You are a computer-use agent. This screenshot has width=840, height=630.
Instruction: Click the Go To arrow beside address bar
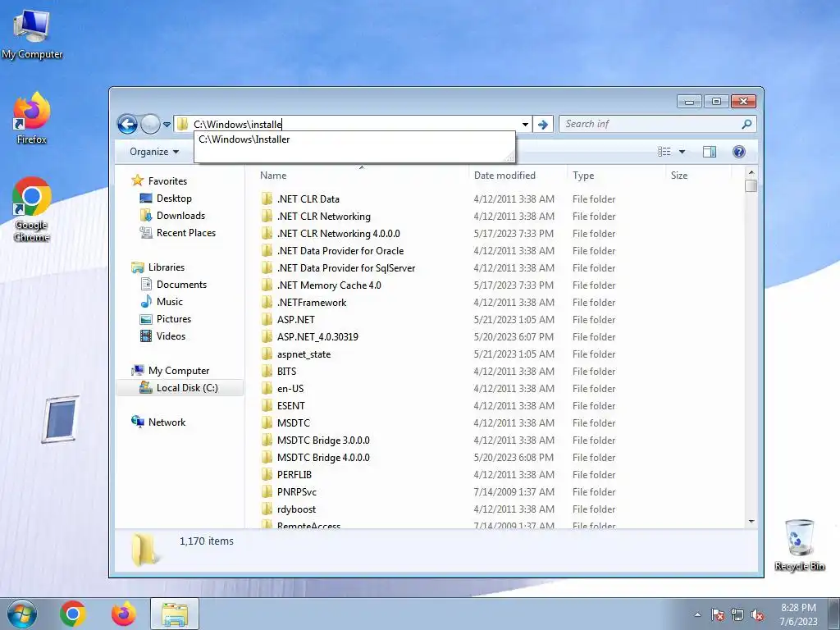click(x=543, y=125)
